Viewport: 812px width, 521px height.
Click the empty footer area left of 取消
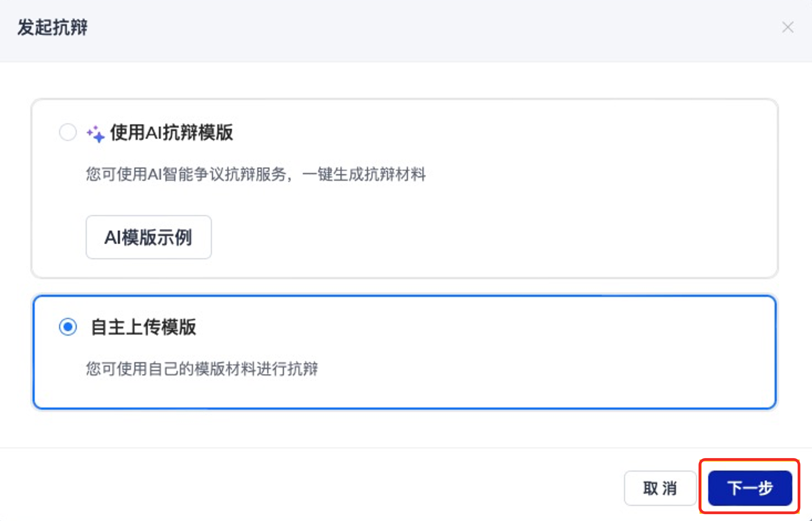point(308,488)
